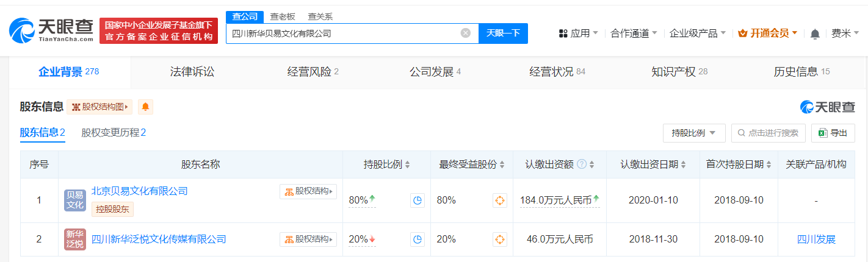Click the notification bell icon in header
The height and width of the screenshot is (262, 868).
tap(815, 34)
